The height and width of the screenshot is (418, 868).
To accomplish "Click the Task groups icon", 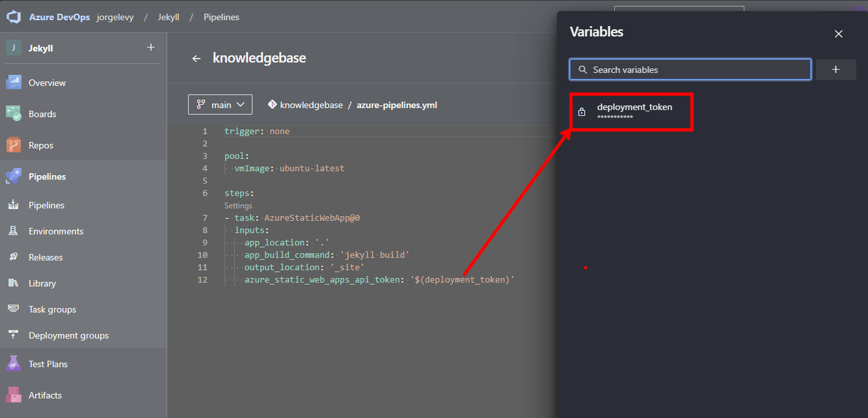I will click(x=14, y=309).
